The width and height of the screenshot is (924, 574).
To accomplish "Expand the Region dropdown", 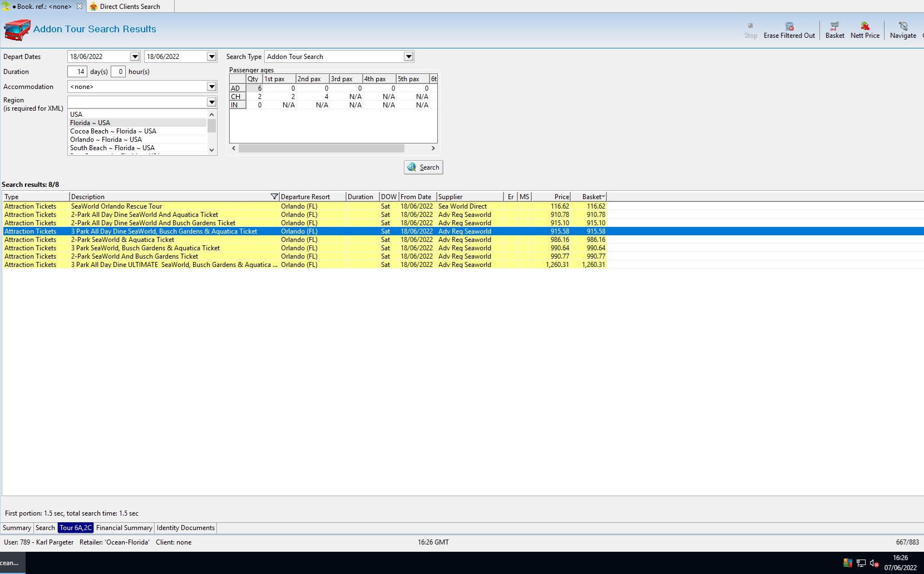I will (211, 102).
